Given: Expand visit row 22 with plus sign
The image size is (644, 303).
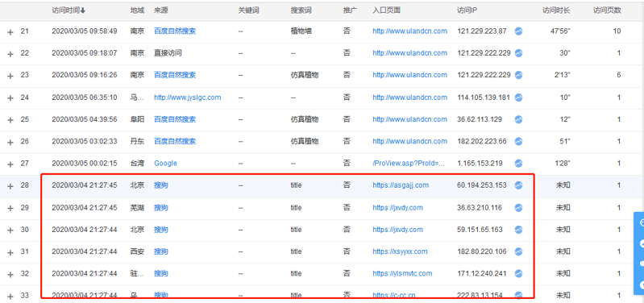Looking at the screenshot, I should [x=10, y=54].
